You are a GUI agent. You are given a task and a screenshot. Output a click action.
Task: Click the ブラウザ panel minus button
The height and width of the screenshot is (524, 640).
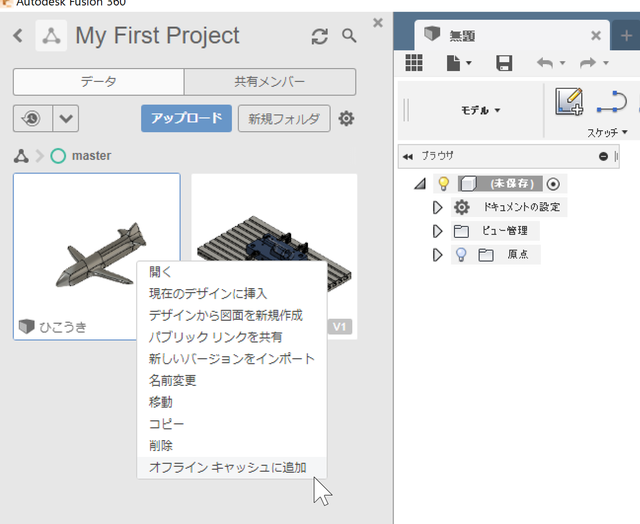[603, 156]
